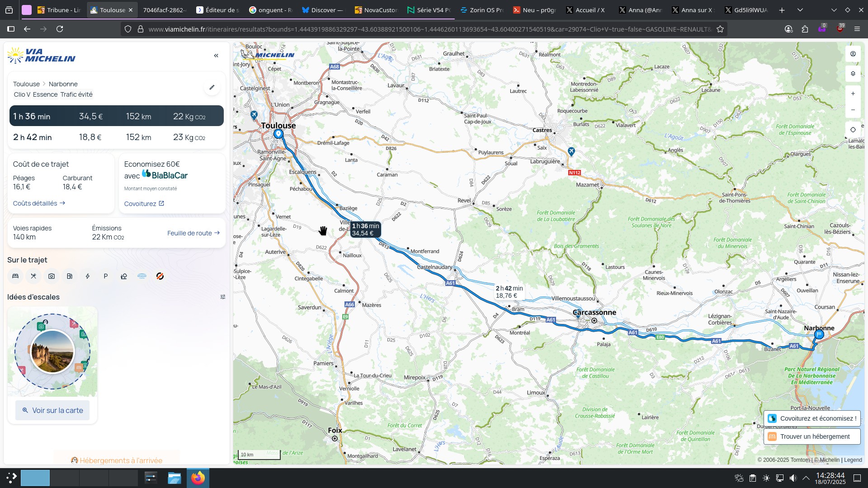
Task: Select the Engie Vianeo stations icon
Action: [142, 276]
